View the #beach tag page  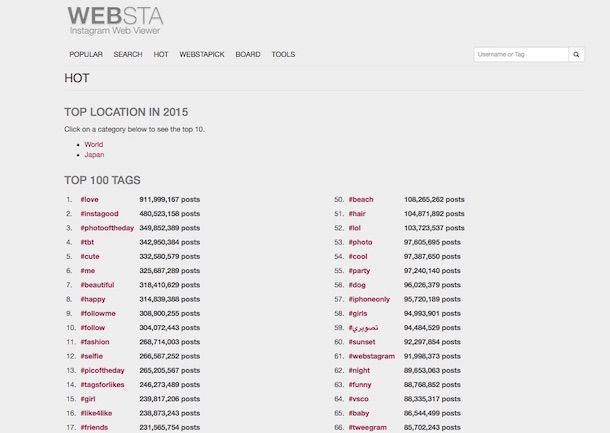point(361,200)
